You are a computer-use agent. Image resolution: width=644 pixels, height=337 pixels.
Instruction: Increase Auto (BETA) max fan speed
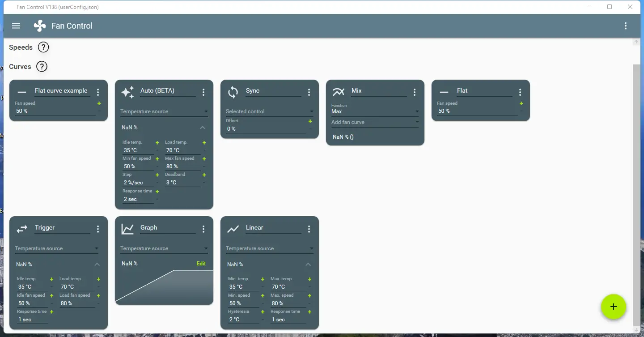pyautogui.click(x=204, y=159)
